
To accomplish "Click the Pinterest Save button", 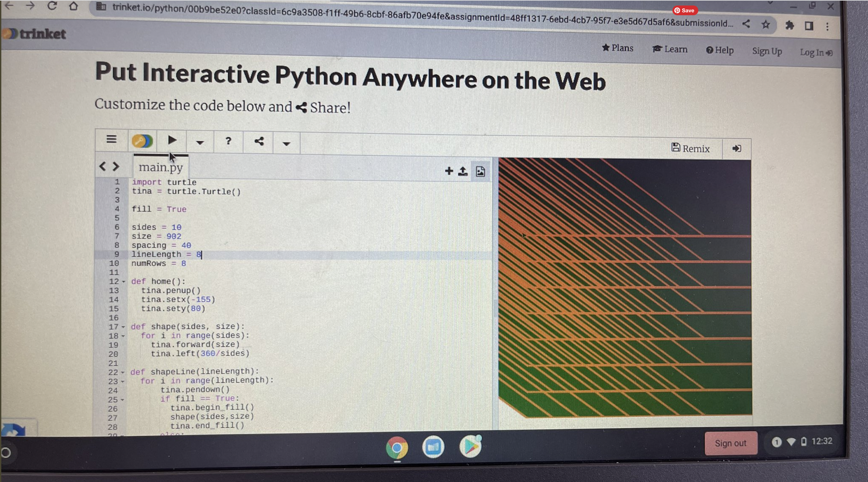I will (684, 10).
